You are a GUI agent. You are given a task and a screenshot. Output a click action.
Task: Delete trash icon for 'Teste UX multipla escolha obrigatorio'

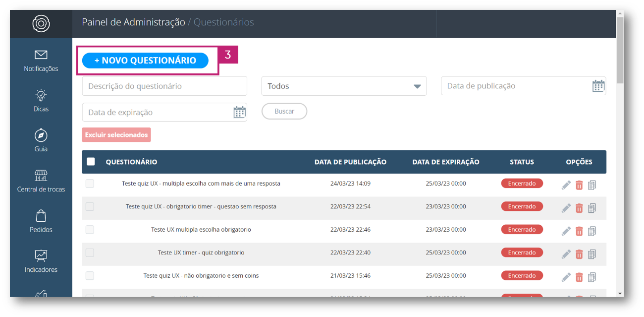[x=579, y=231]
